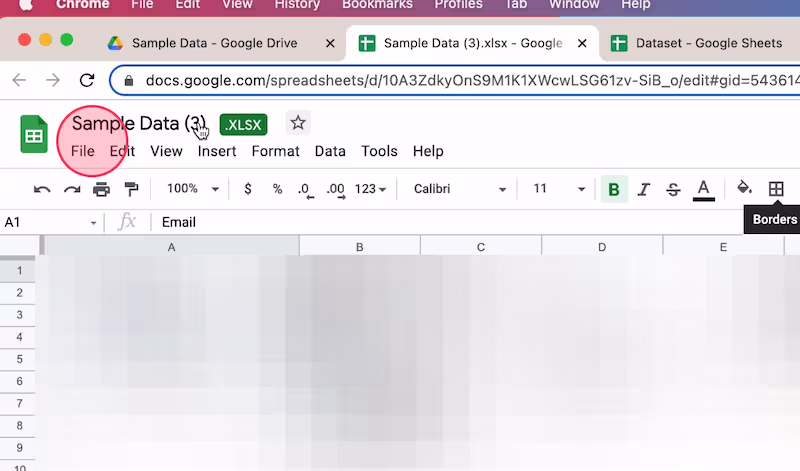This screenshot has height=471, width=800.
Task: Open the macOS Bookmarks menu
Action: click(x=378, y=5)
